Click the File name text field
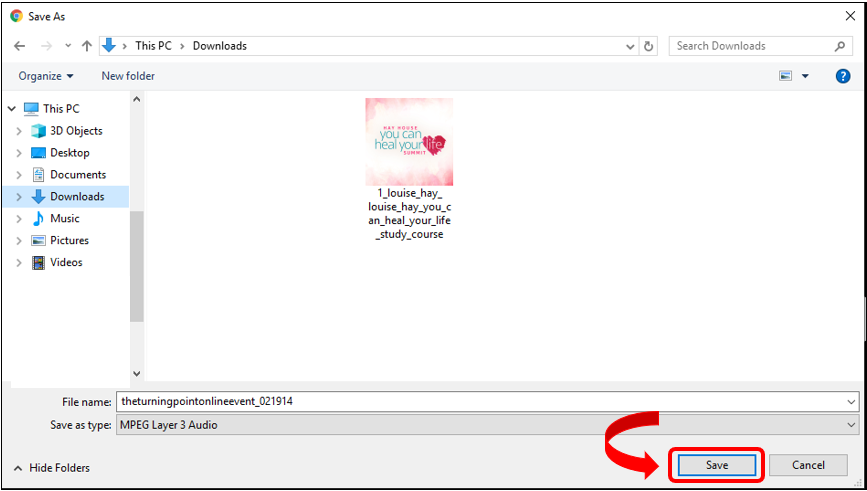The height and width of the screenshot is (491, 867). point(478,401)
